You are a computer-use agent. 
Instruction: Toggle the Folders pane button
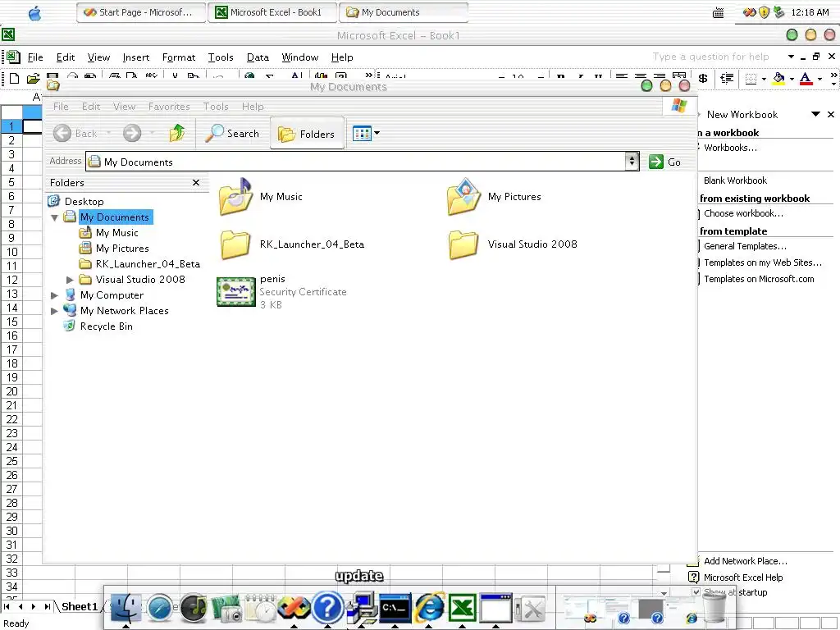[307, 134]
